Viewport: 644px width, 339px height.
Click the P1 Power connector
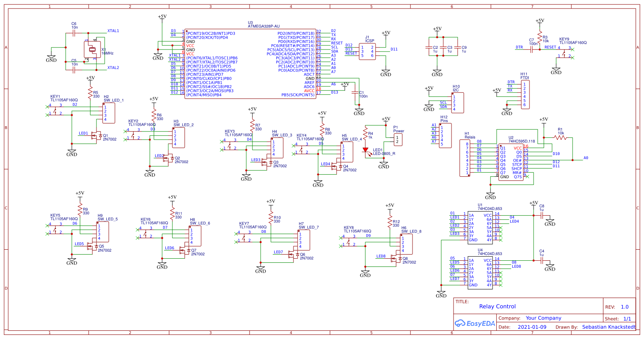(398, 140)
